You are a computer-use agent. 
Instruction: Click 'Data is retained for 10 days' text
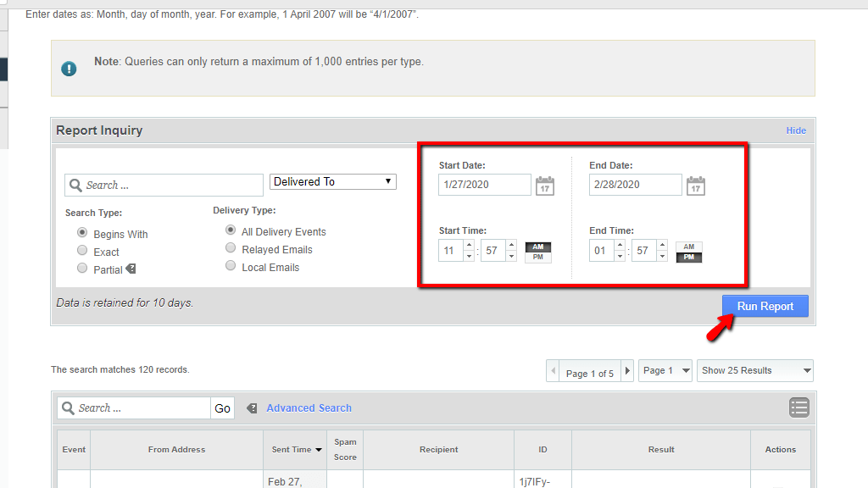click(125, 303)
